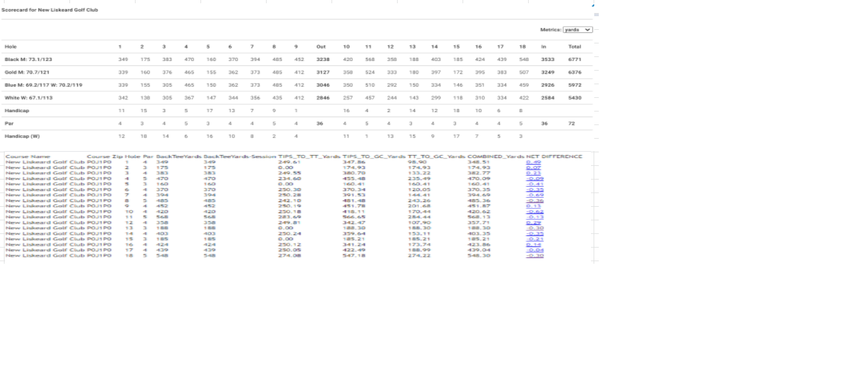Open hole 13's -0.30 net difference link

(x=535, y=228)
